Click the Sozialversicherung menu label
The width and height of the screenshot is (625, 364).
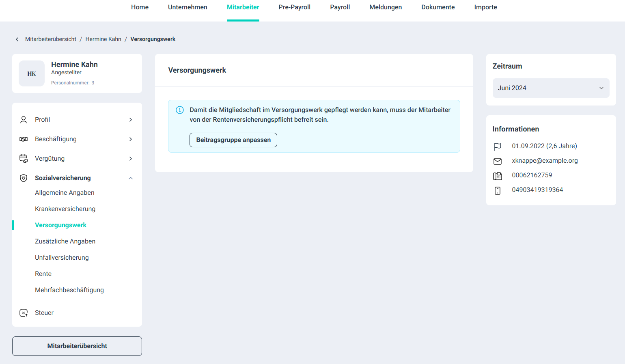point(63,178)
